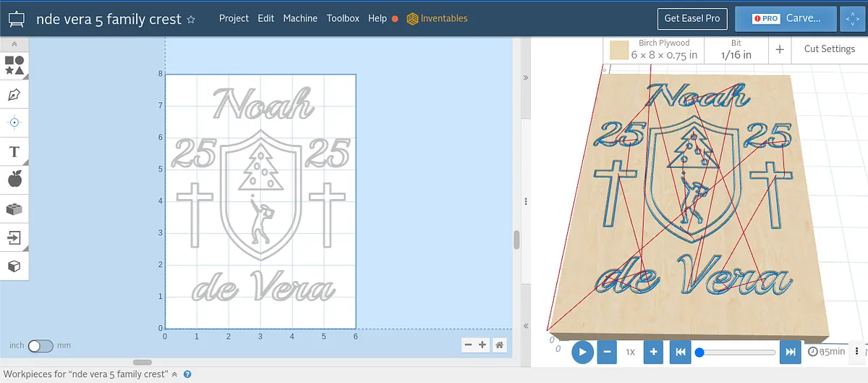Reset view with the home icon

click(499, 345)
